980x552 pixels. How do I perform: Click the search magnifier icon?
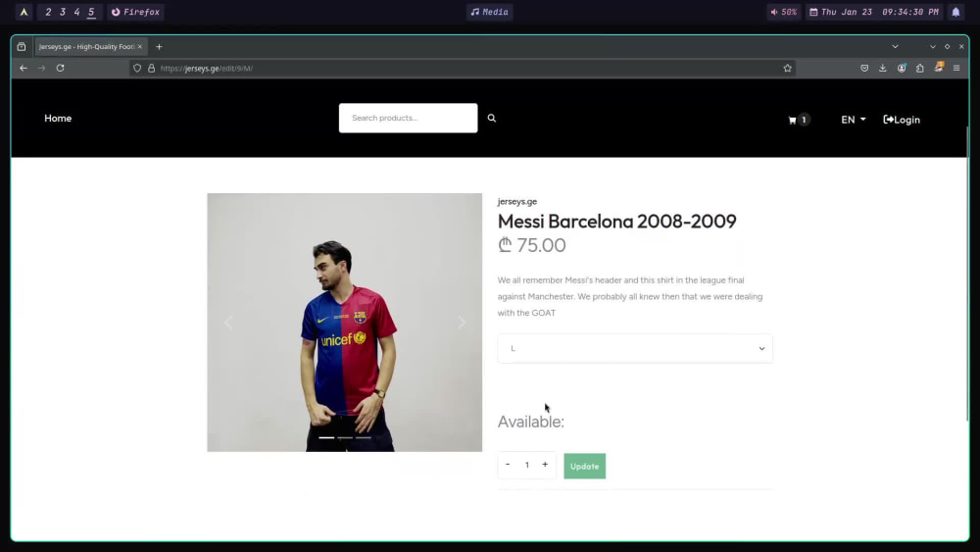[x=492, y=119]
